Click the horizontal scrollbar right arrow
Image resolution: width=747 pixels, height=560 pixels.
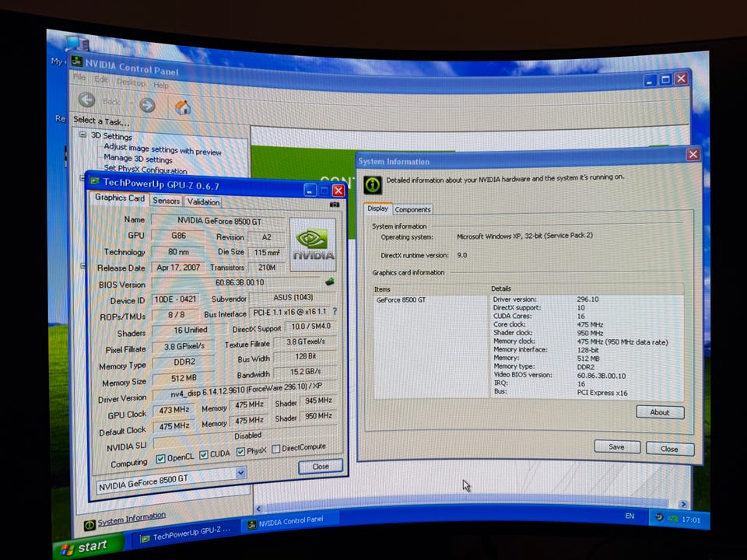pyautogui.click(x=683, y=504)
